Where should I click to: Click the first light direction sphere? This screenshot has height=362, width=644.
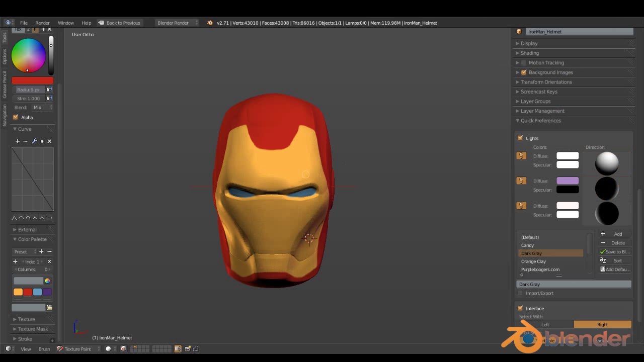[607, 163]
